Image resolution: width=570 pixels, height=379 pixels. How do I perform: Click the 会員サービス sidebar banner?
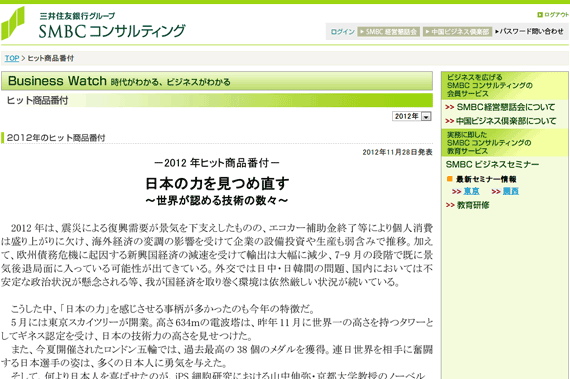pos(505,85)
